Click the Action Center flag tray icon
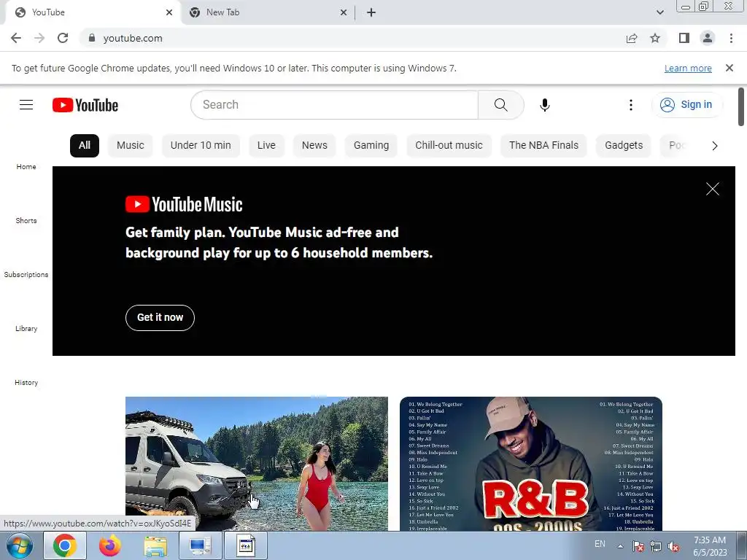Image resolution: width=747 pixels, height=560 pixels. 638,546
